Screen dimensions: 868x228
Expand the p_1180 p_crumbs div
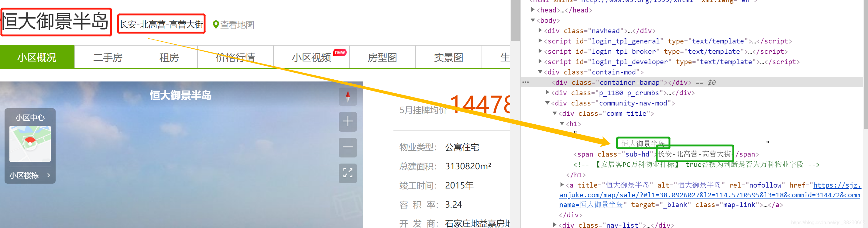click(x=547, y=92)
